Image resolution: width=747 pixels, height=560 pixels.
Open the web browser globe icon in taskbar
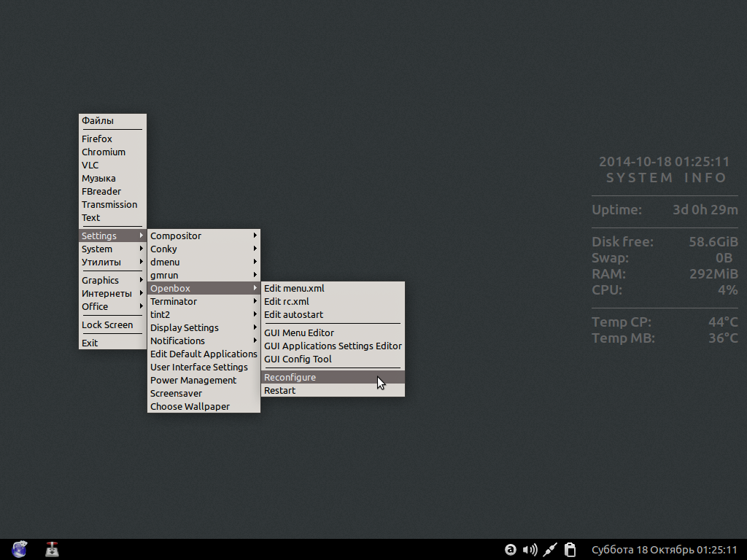[19, 549]
